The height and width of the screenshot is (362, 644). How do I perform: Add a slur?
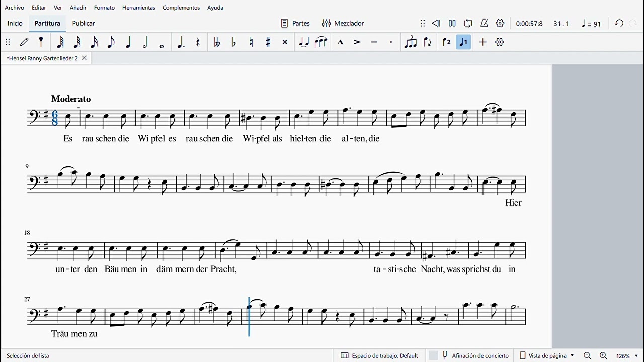coord(321,42)
